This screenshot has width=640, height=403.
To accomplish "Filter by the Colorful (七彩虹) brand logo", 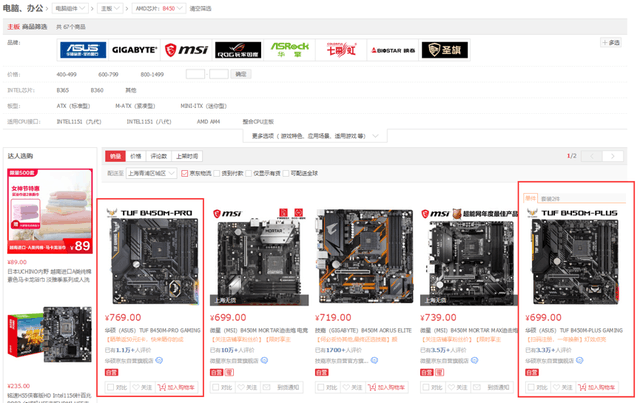I will click(342, 50).
